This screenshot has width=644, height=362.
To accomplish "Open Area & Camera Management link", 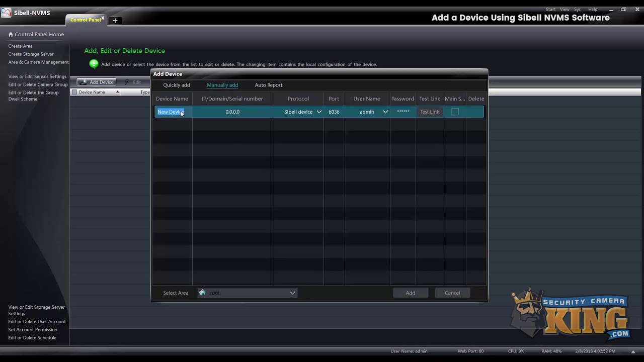I will tap(38, 62).
